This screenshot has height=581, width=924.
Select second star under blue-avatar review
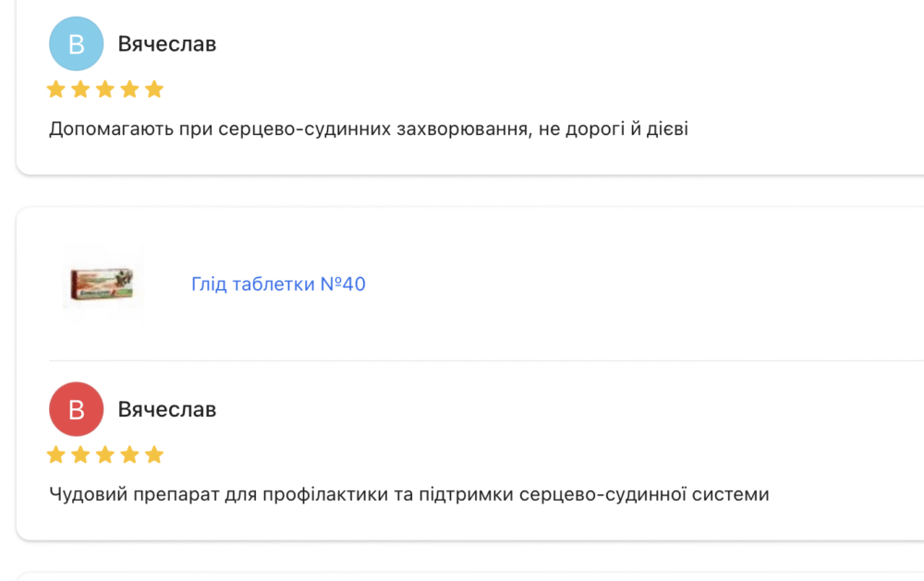[80, 90]
